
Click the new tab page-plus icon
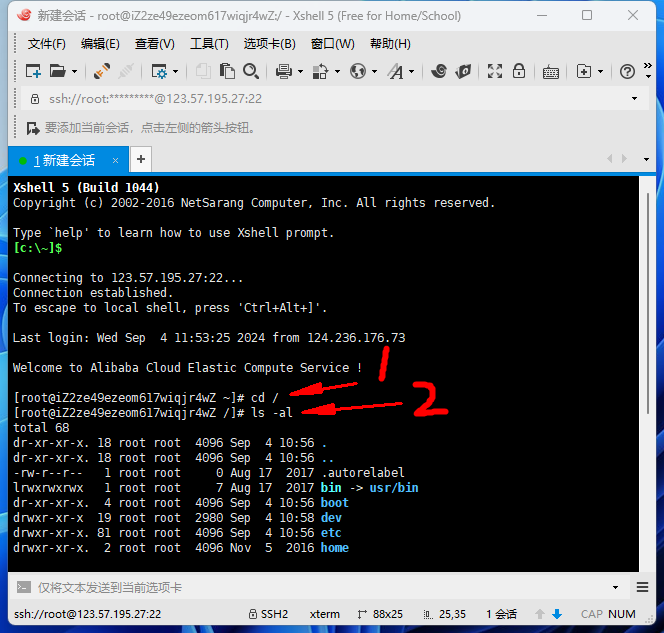pos(584,71)
